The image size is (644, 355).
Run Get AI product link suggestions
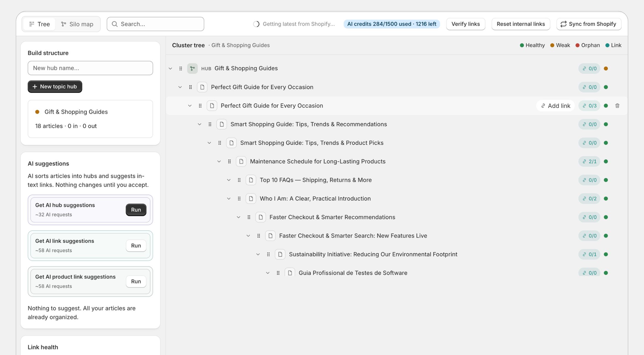136,281
